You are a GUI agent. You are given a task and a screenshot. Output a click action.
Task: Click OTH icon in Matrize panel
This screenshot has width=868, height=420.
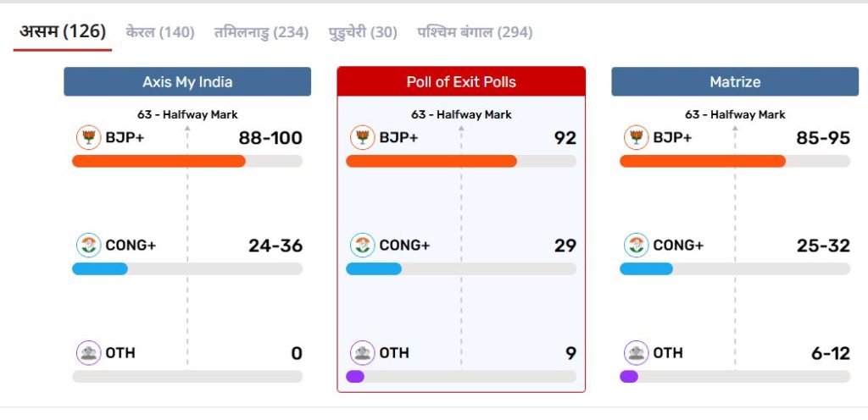tap(636, 353)
